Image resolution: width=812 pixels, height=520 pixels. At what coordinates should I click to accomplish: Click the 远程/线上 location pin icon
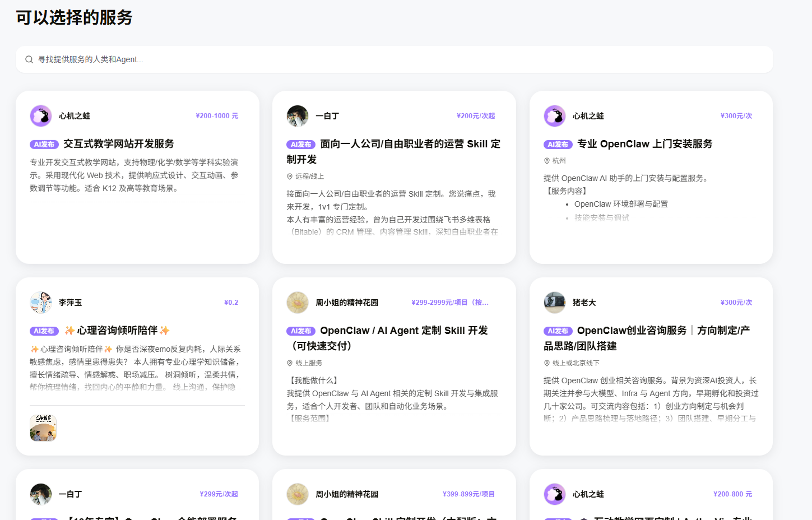(x=290, y=177)
